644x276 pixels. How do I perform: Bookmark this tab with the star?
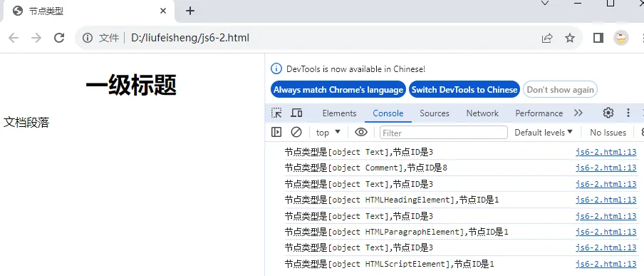pos(570,39)
